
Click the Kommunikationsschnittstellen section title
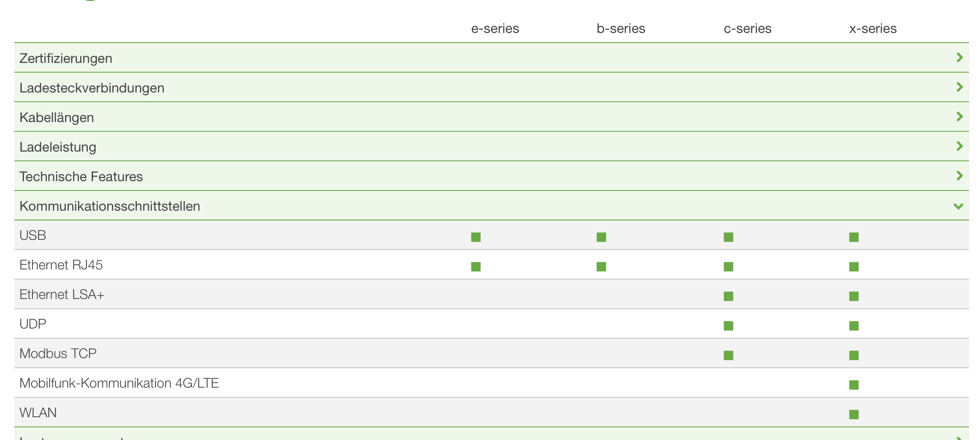[110, 206]
